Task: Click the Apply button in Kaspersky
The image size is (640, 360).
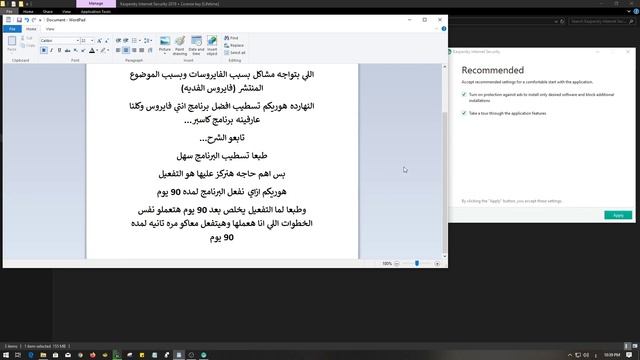Action: (618, 215)
